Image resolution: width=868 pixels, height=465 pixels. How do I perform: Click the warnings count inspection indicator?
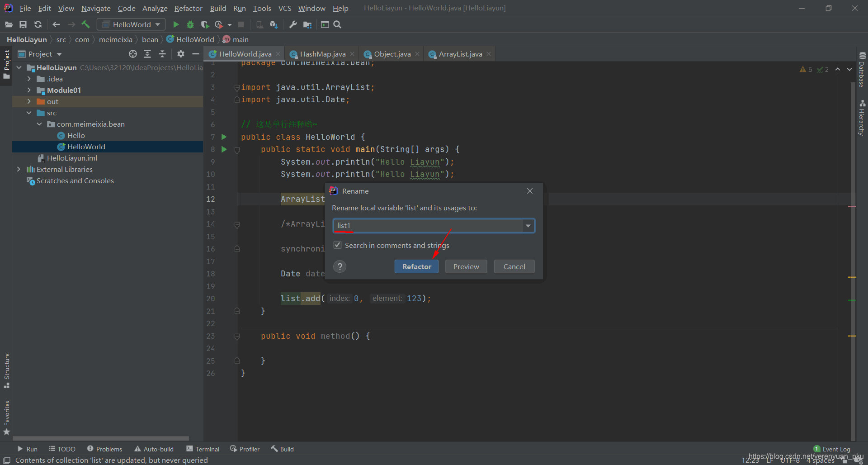coord(806,69)
